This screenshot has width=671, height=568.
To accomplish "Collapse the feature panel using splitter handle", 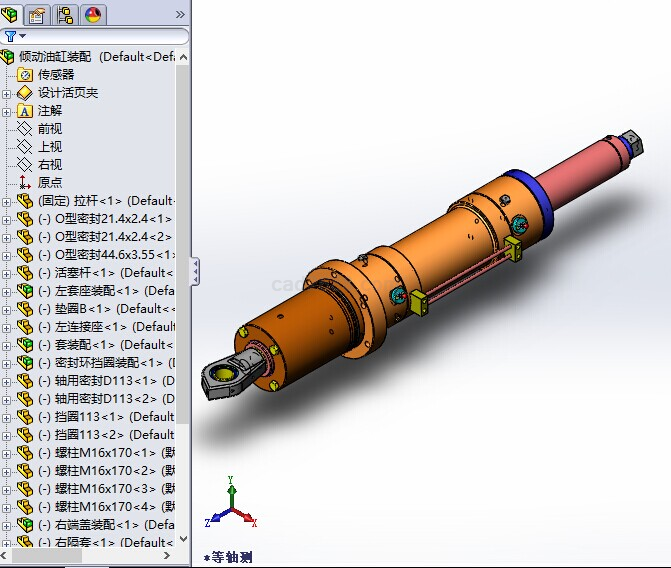I will pyautogui.click(x=195, y=271).
